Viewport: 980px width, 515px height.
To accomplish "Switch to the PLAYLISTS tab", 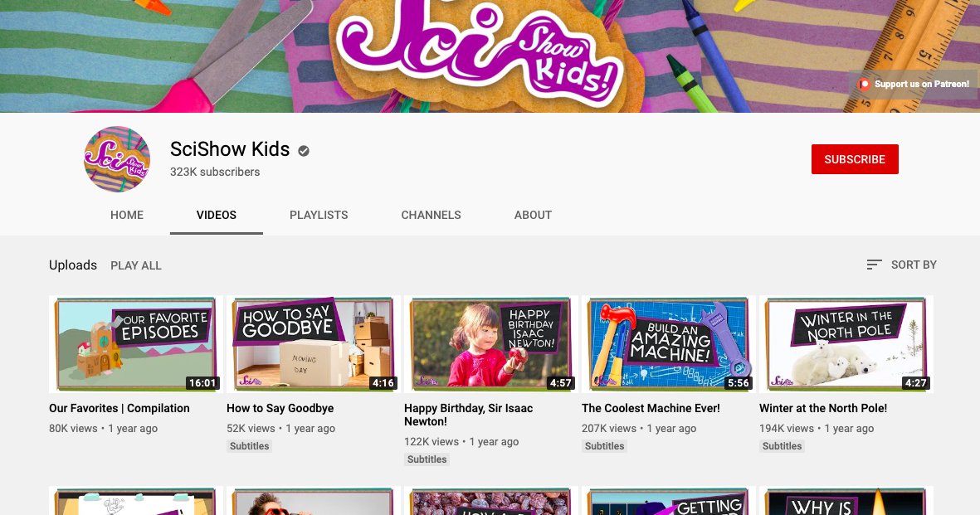I will click(319, 215).
